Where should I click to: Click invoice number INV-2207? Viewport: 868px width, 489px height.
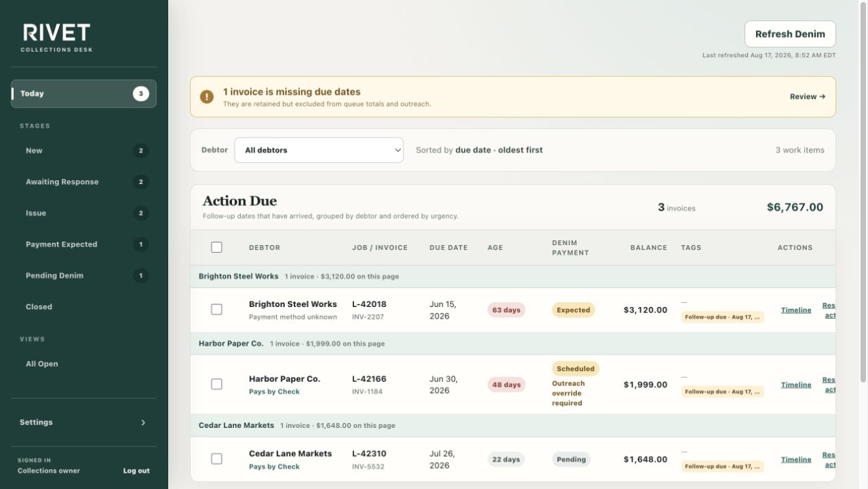pyautogui.click(x=368, y=317)
